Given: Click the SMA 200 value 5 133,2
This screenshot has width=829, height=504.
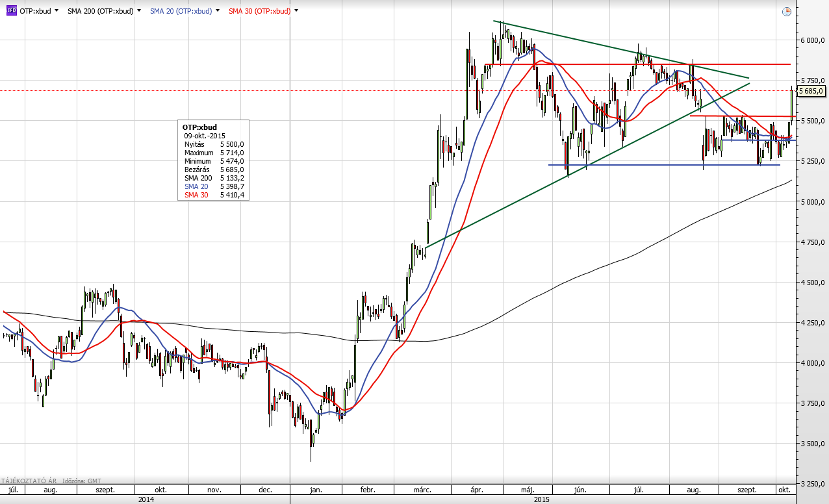Looking at the screenshot, I should click(231, 178).
